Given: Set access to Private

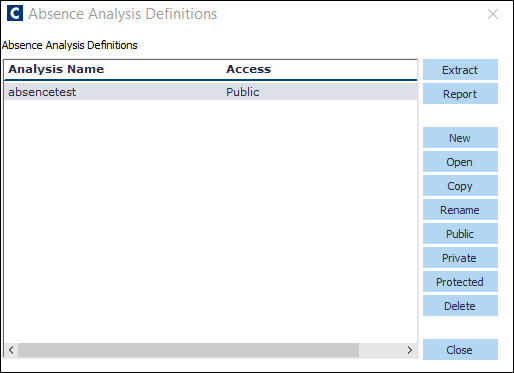Looking at the screenshot, I should 460,258.
